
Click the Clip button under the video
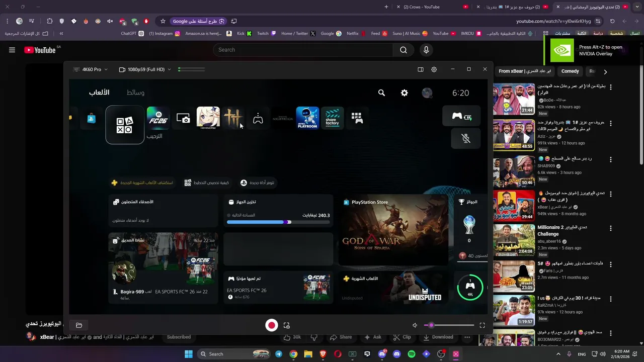tap(403, 337)
